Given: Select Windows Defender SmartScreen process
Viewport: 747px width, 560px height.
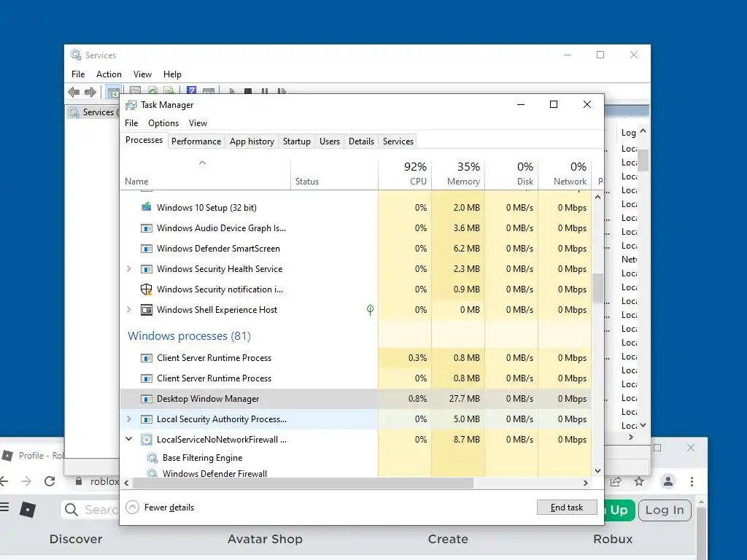Looking at the screenshot, I should click(356, 249).
